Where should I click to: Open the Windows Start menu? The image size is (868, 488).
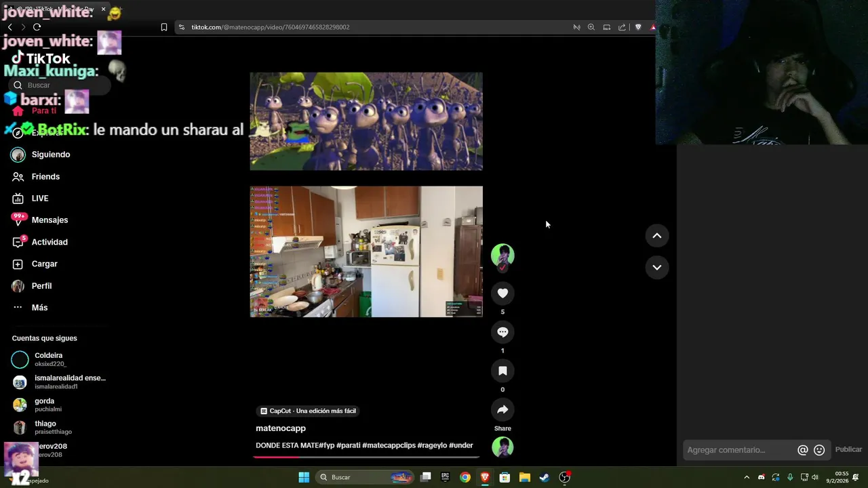tap(304, 477)
